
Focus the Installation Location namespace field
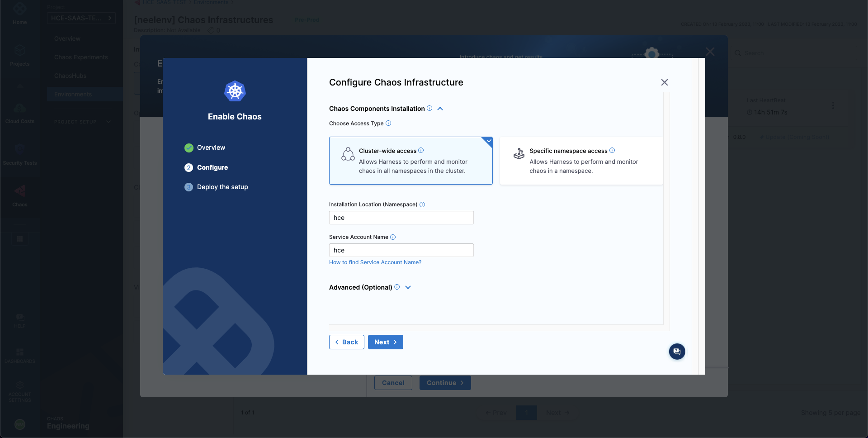coord(401,218)
